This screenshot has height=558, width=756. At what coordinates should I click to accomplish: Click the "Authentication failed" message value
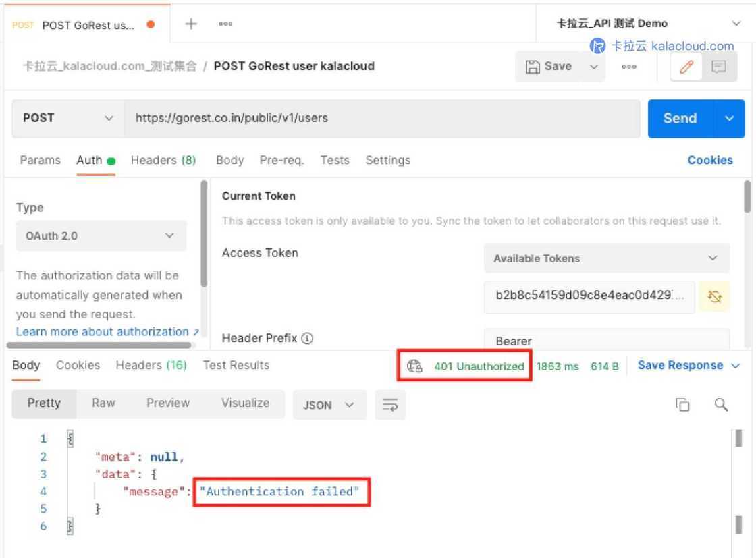(x=279, y=491)
